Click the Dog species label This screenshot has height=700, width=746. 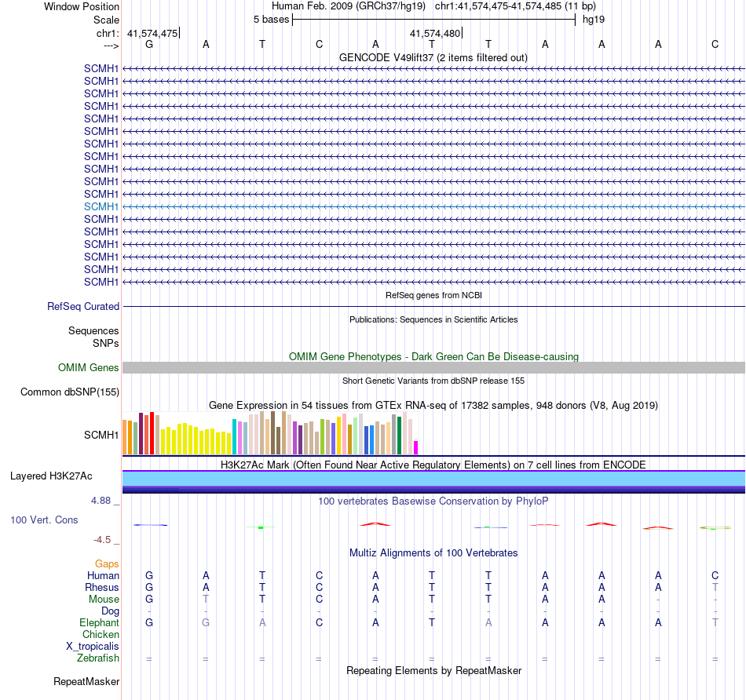[110, 611]
